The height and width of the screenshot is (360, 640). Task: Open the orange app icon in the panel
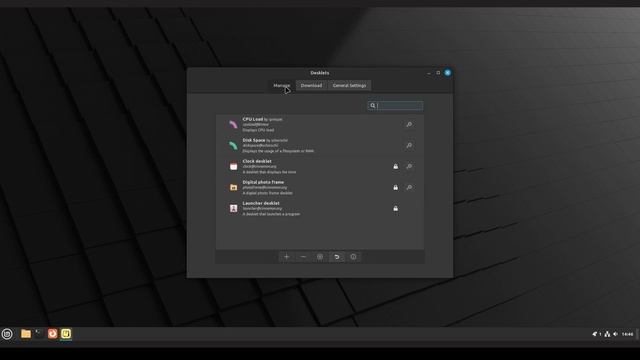(53, 334)
